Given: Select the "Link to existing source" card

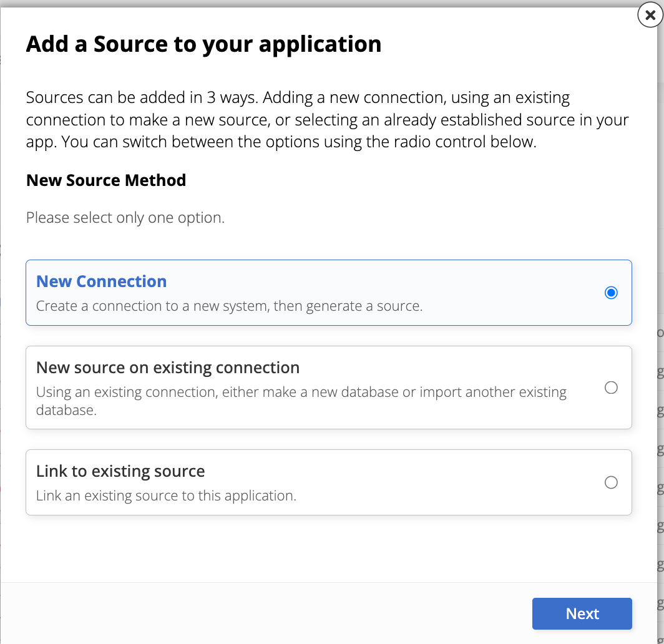Looking at the screenshot, I should click(x=329, y=482).
